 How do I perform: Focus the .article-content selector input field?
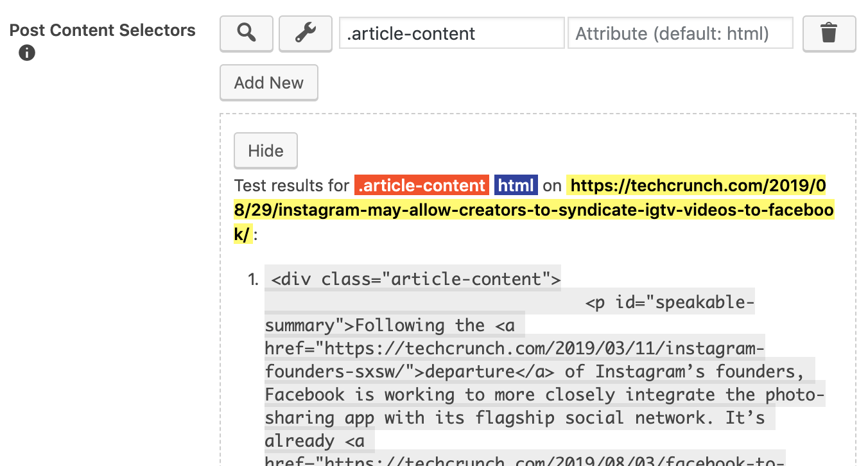(x=452, y=33)
